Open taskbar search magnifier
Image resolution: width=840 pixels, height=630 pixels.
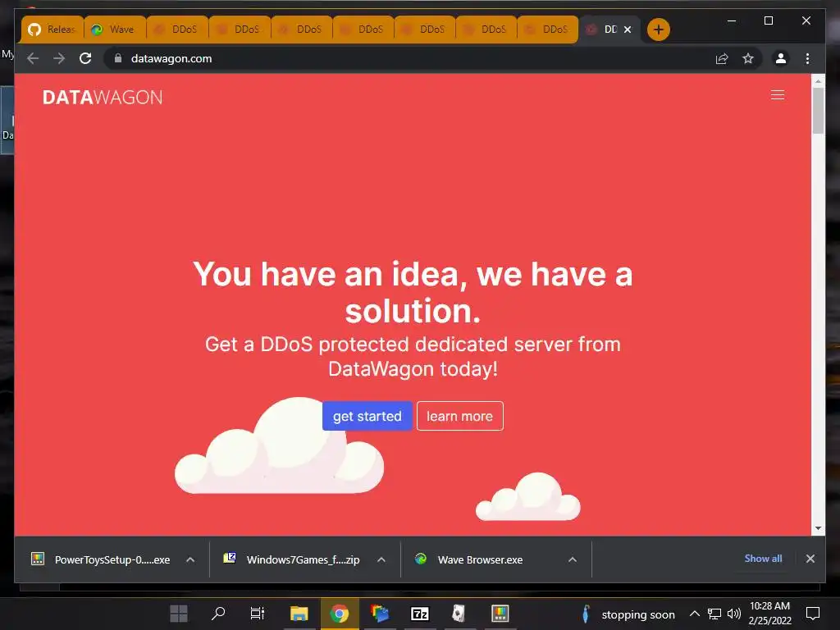click(218, 613)
